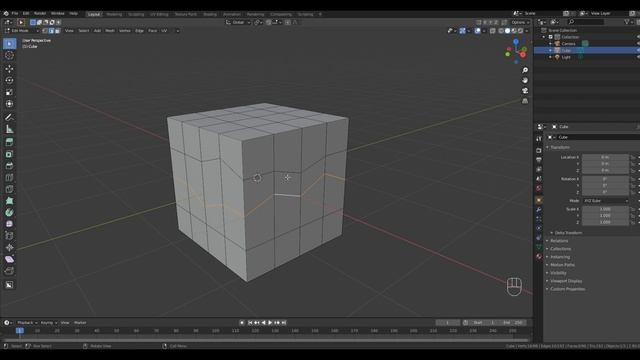The width and height of the screenshot is (640, 360).
Task: Enable face select mode
Action: click(57, 31)
